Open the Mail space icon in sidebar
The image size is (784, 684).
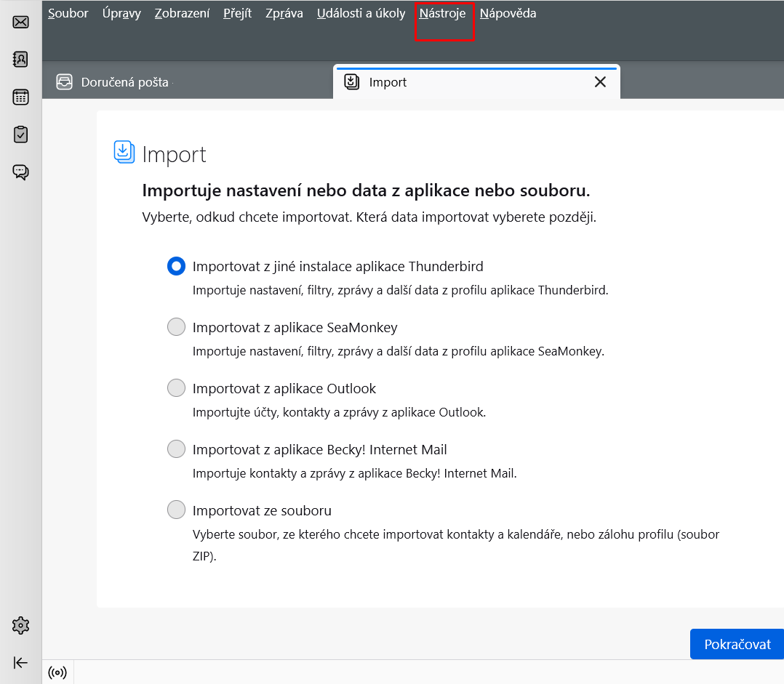pyautogui.click(x=20, y=22)
